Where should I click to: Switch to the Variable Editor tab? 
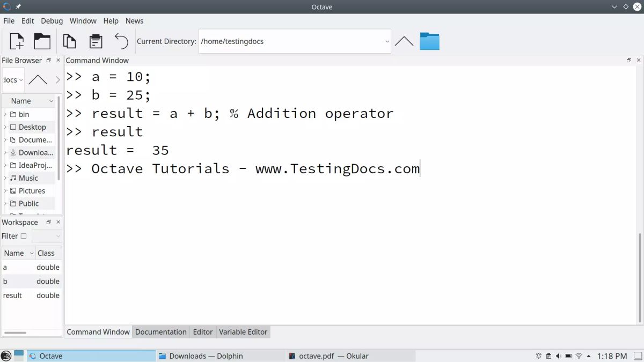coord(243,332)
